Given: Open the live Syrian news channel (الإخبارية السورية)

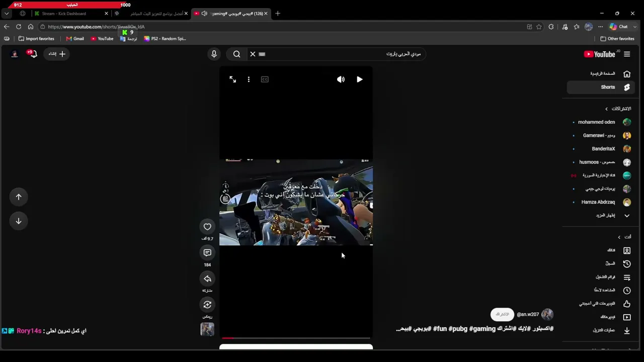Looking at the screenshot, I should 601,175.
